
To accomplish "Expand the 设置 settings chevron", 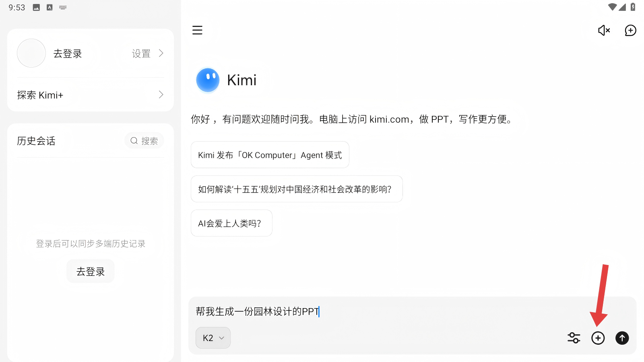I will 161,53.
